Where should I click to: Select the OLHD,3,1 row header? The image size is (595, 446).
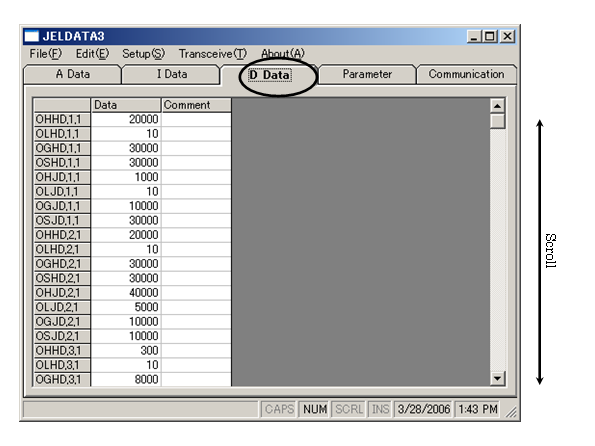(62, 365)
